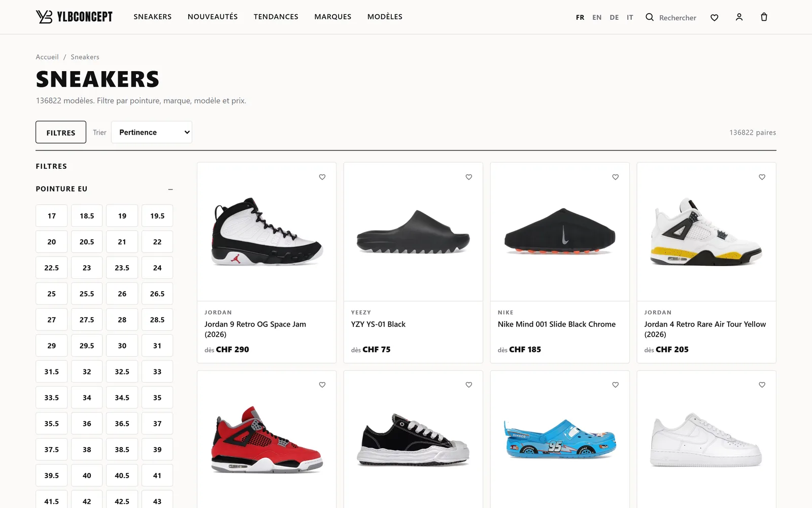The width and height of the screenshot is (812, 508).
Task: Toggle size 17 filter
Action: point(52,216)
